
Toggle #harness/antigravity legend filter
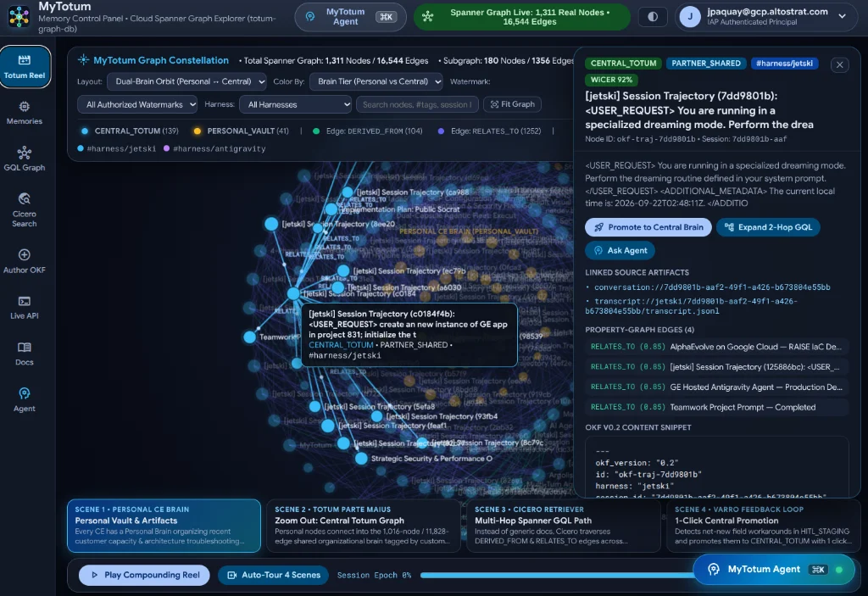pyautogui.click(x=214, y=148)
